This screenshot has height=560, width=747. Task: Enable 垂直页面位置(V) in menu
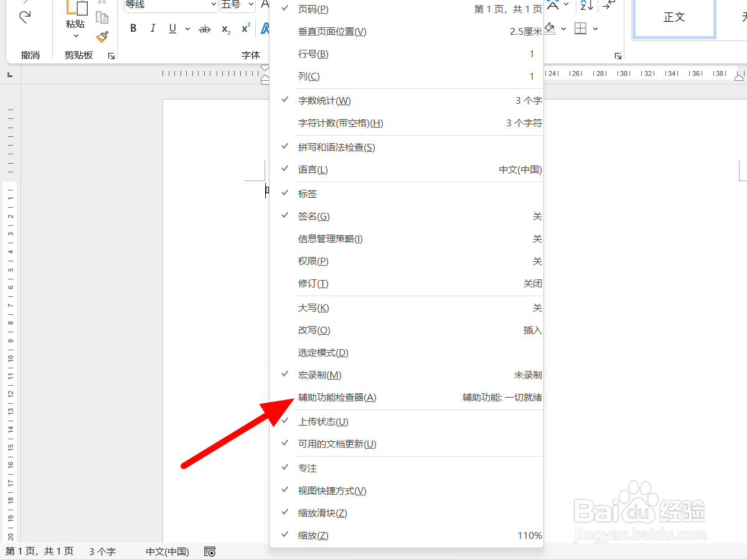click(406, 32)
